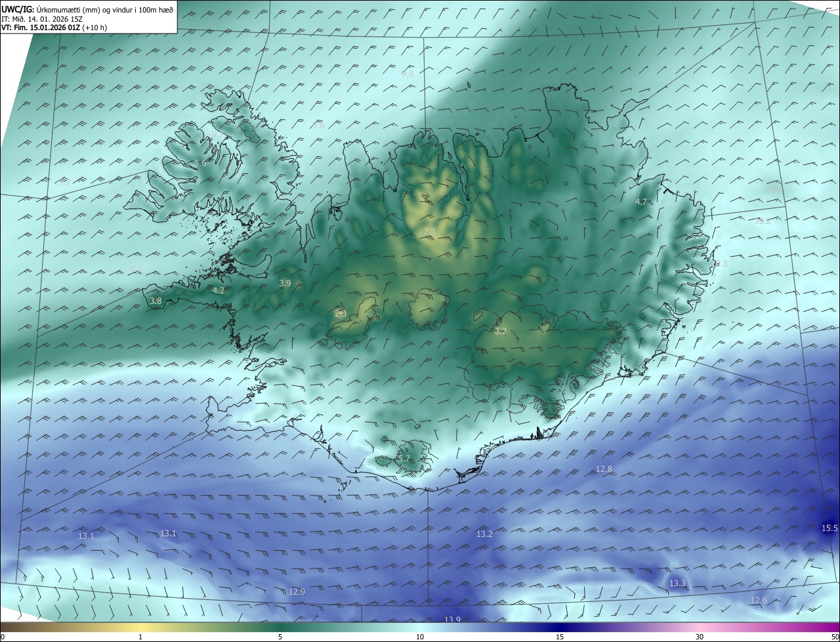840x642 pixels.
Task: Click the 9.2 value on the map
Action: (135, 268)
